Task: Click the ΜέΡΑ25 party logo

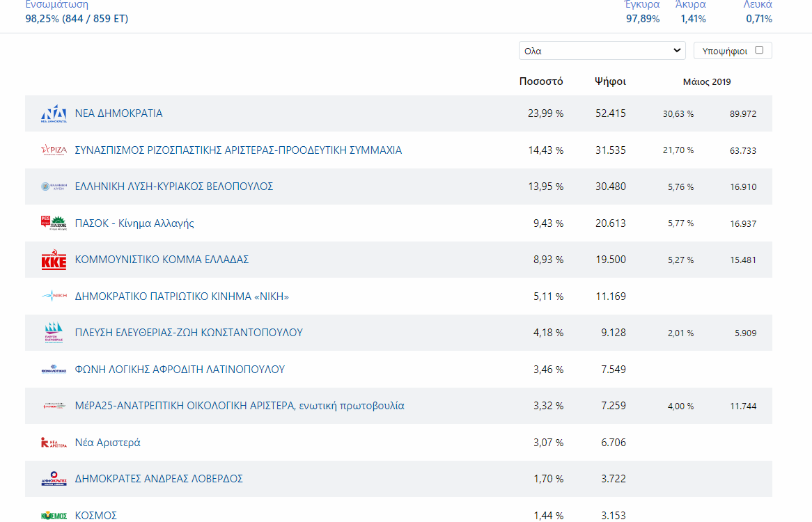Action: pyautogui.click(x=54, y=406)
